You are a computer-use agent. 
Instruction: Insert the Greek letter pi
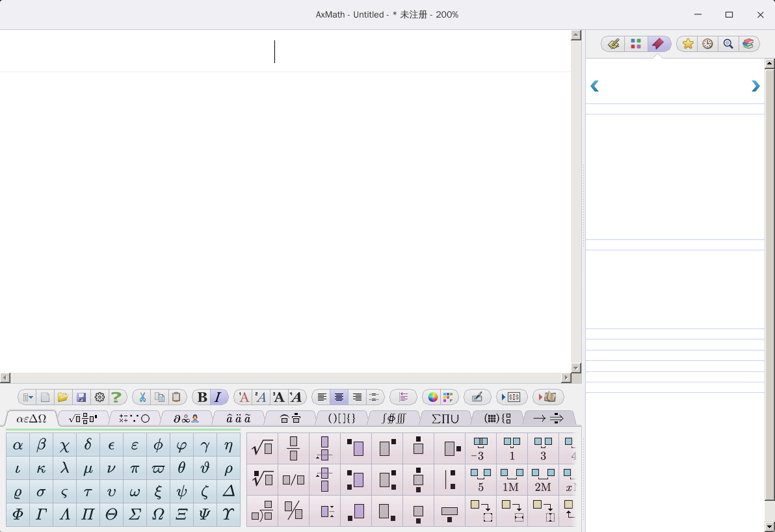tap(135, 468)
